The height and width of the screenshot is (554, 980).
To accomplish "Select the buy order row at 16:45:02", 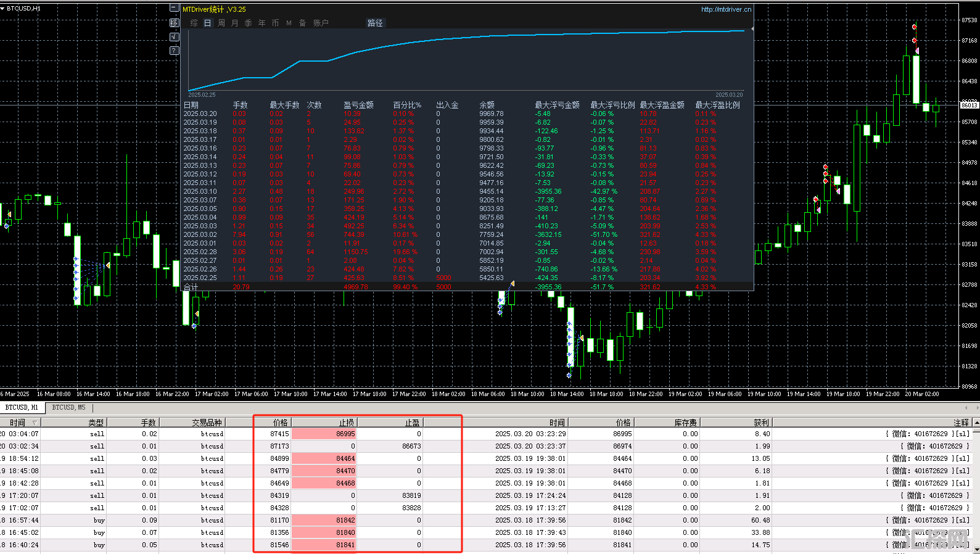I will tap(486, 532).
